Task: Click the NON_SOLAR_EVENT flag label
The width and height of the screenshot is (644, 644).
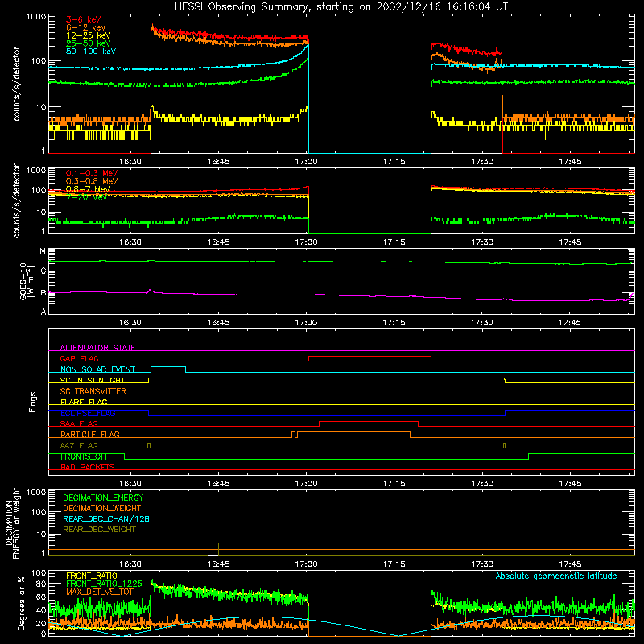Action: pos(97,369)
